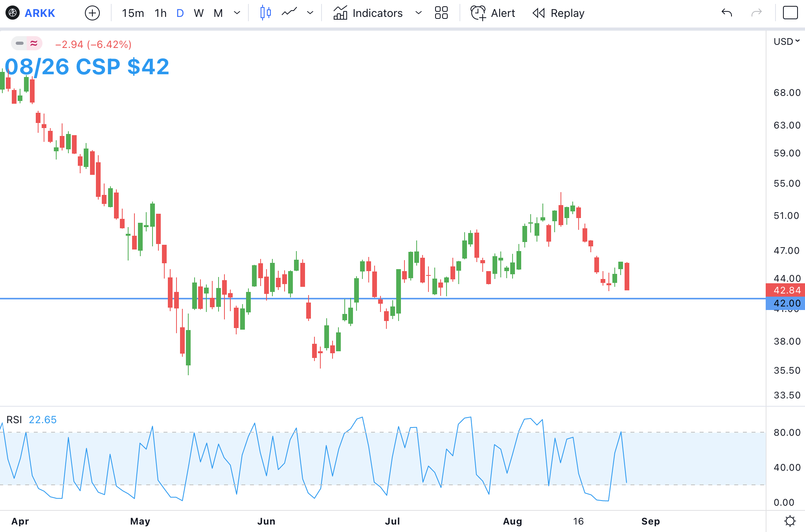Screen dimensions: 805x532
Task: Click the 68.00 label on the price axis
Action: 787,93
